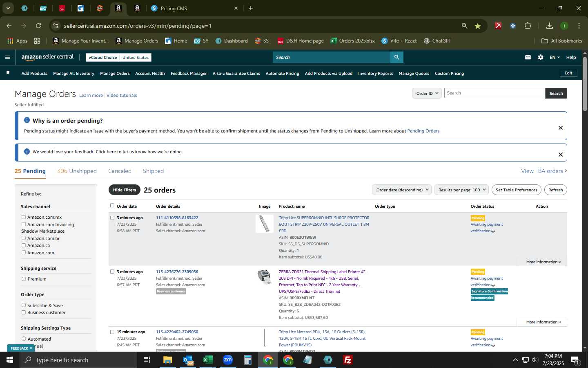Click the Hide Filters button
Viewport: 588px width, 368px height.
click(x=125, y=190)
